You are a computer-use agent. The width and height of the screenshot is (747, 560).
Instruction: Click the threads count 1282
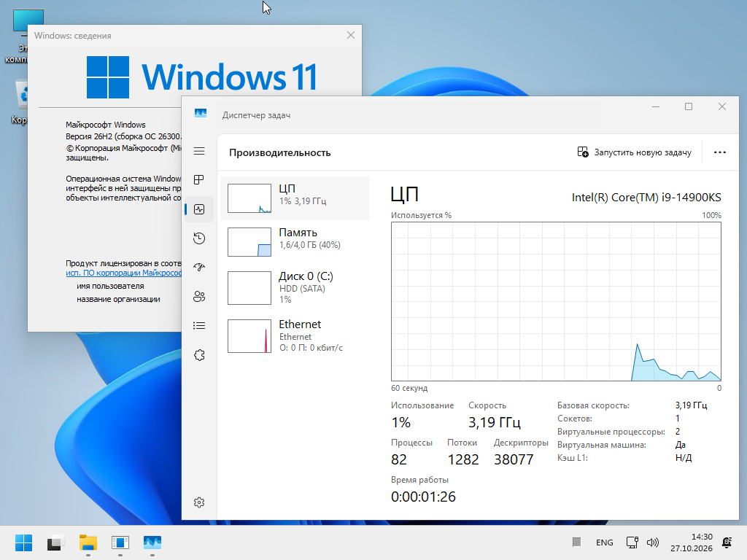[463, 459]
